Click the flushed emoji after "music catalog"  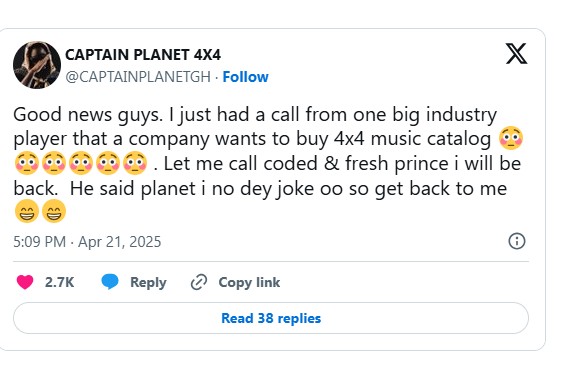(511, 138)
